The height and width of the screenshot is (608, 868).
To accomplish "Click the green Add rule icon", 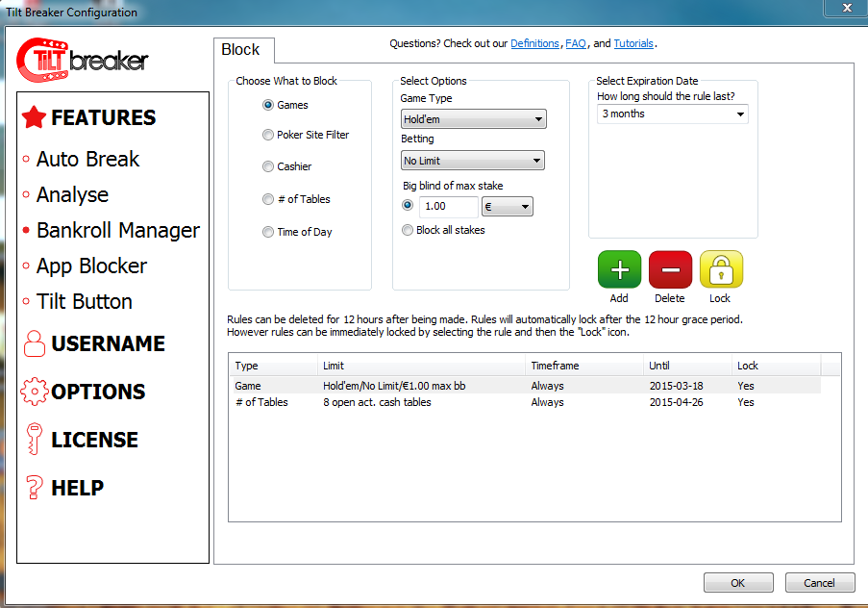I will pos(619,269).
